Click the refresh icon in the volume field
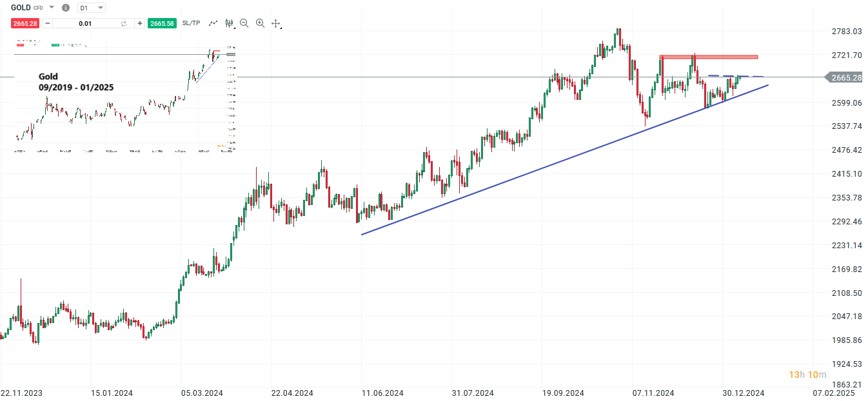 pyautogui.click(x=124, y=23)
